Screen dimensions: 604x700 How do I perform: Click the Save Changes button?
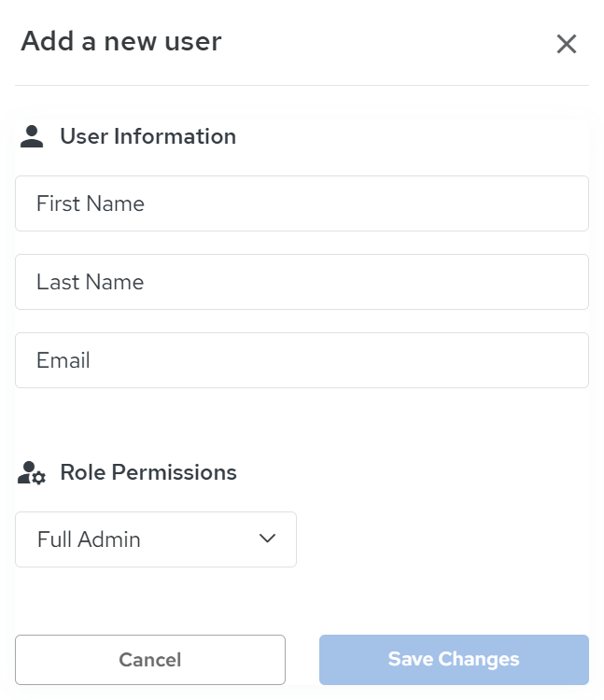[x=454, y=660]
